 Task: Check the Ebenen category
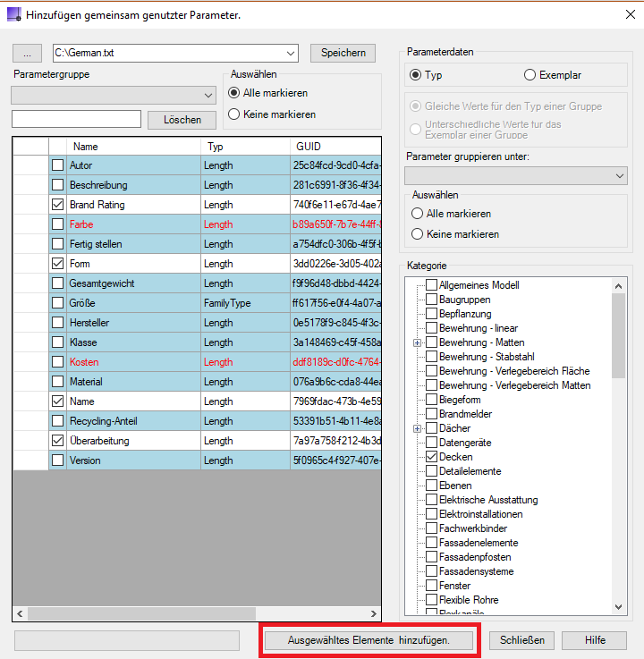click(x=431, y=485)
